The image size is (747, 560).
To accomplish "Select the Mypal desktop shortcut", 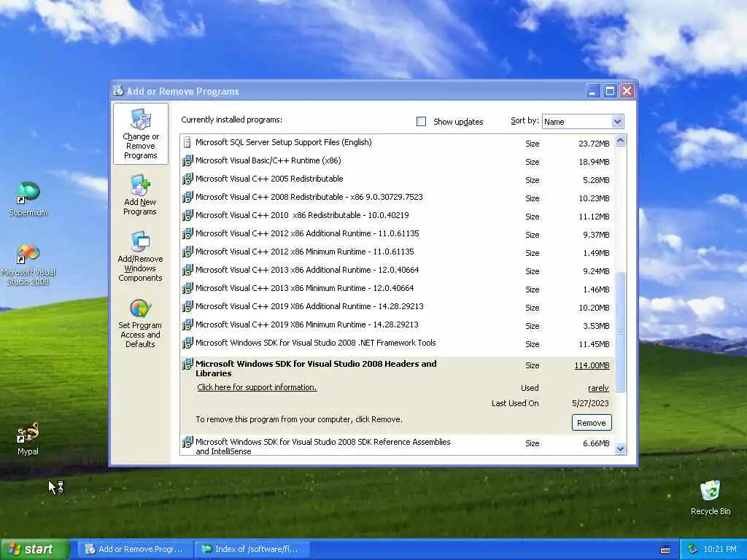I will pos(28,438).
